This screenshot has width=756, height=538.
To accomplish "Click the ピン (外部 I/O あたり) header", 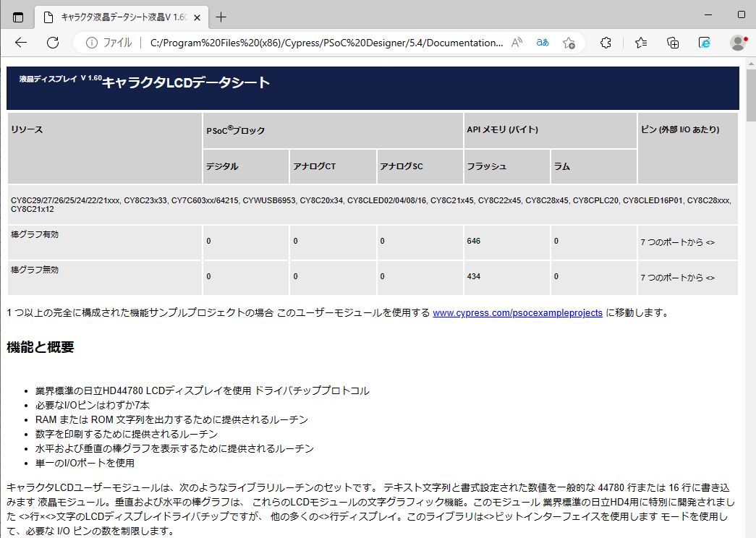I will tap(687, 148).
